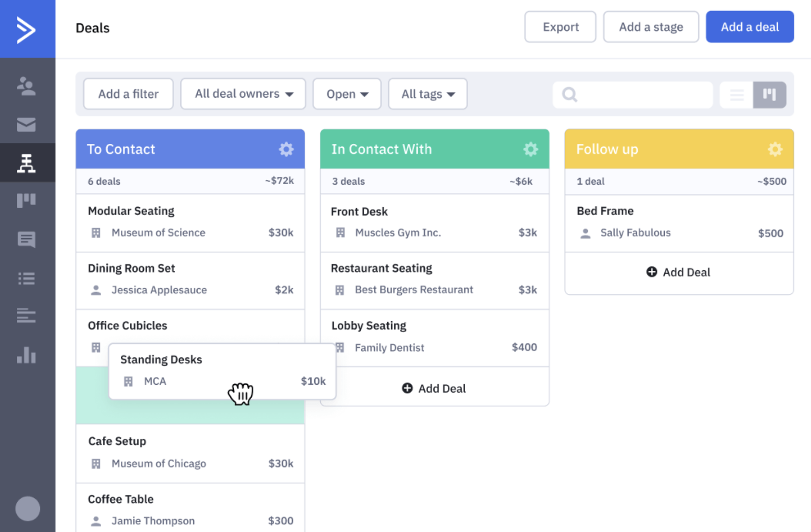
Task: Open the All tags dropdown
Action: point(427,94)
